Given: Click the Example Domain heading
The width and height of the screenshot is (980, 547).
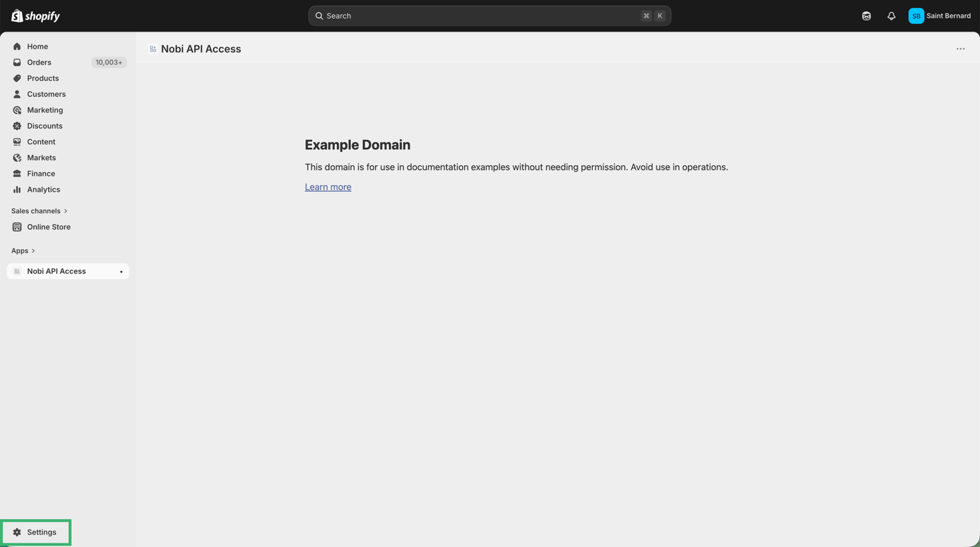Looking at the screenshot, I should [357, 145].
